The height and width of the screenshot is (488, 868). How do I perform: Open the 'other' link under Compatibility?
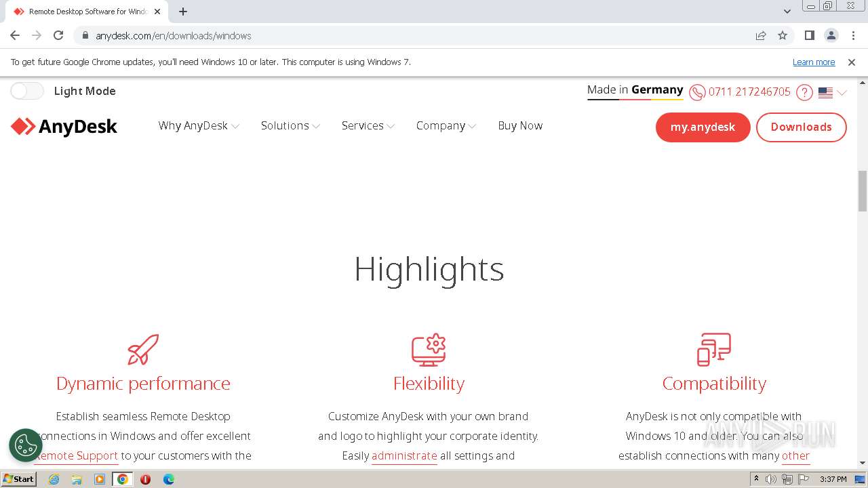pos(795,455)
